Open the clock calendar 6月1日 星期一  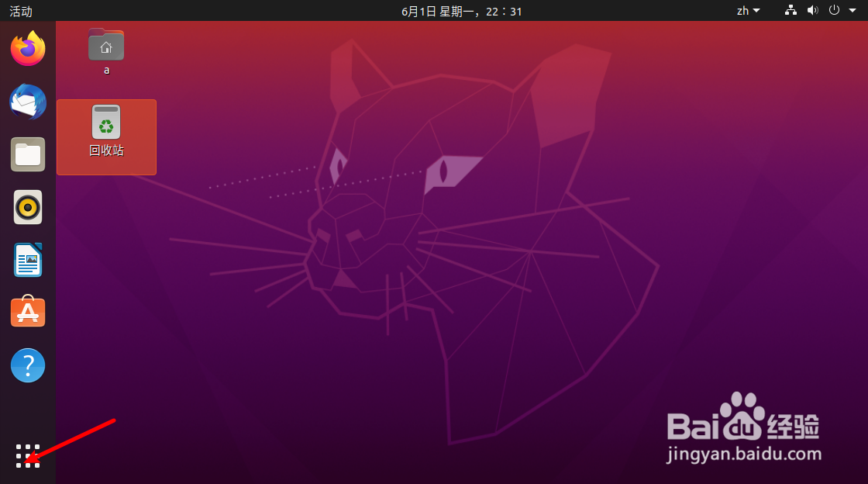[x=461, y=11]
